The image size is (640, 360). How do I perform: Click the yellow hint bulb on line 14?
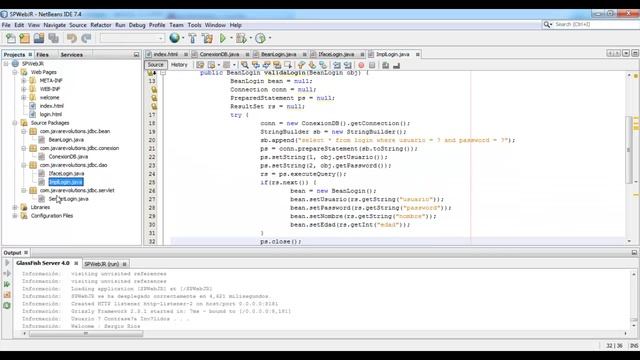154,89
